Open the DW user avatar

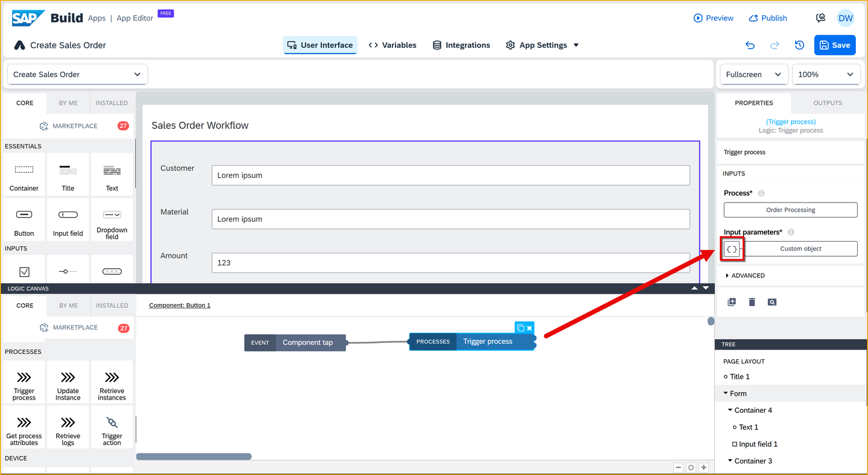coord(846,18)
